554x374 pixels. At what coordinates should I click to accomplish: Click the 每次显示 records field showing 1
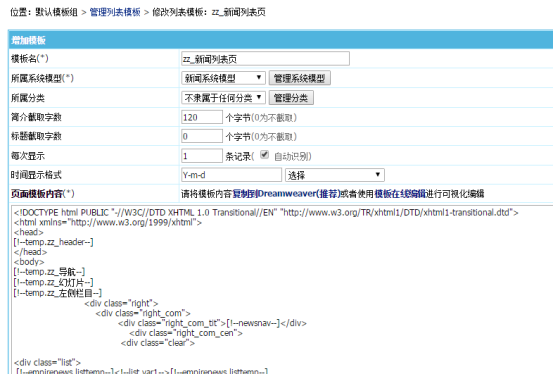point(202,156)
